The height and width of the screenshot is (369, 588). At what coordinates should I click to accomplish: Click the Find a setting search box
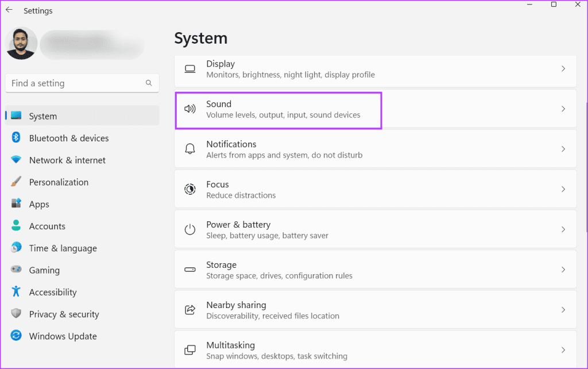pos(75,83)
